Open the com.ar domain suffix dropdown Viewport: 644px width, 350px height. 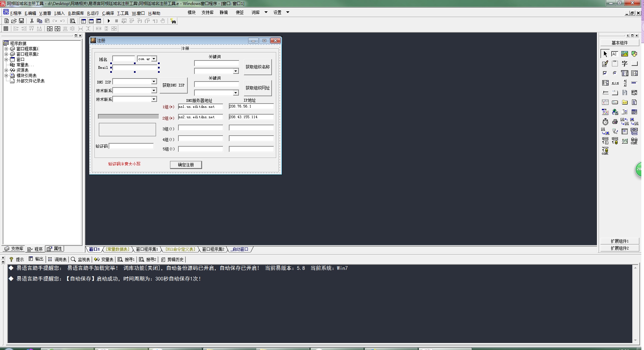[x=154, y=59]
